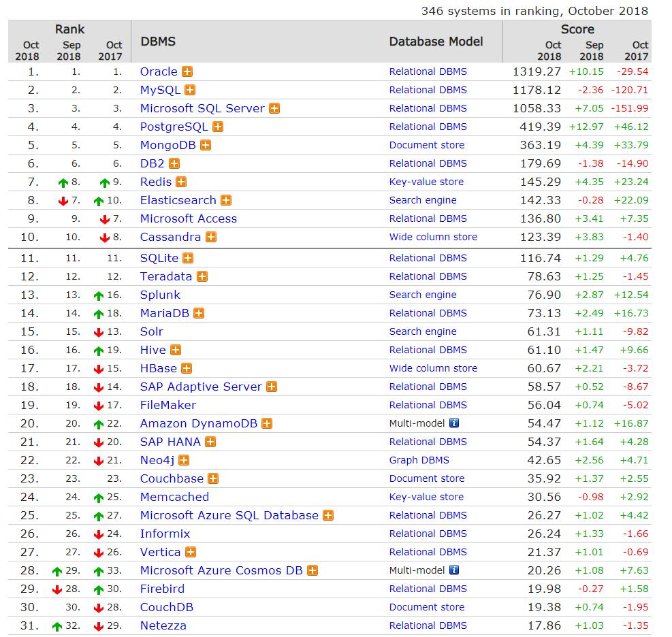The image size is (672, 637).
Task: Open the PostgreSQL link
Action: (174, 127)
